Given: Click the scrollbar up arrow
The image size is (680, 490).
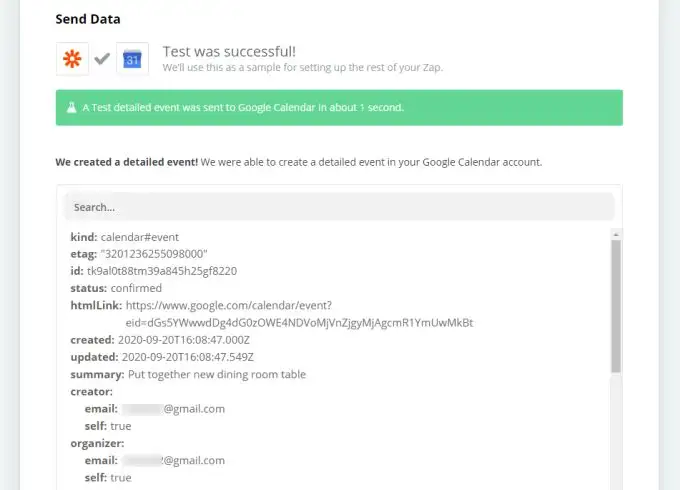Looking at the screenshot, I should tap(616, 235).
